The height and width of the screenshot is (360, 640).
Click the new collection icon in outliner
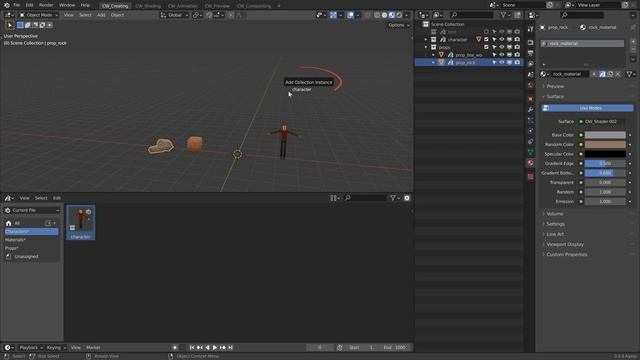point(518,15)
